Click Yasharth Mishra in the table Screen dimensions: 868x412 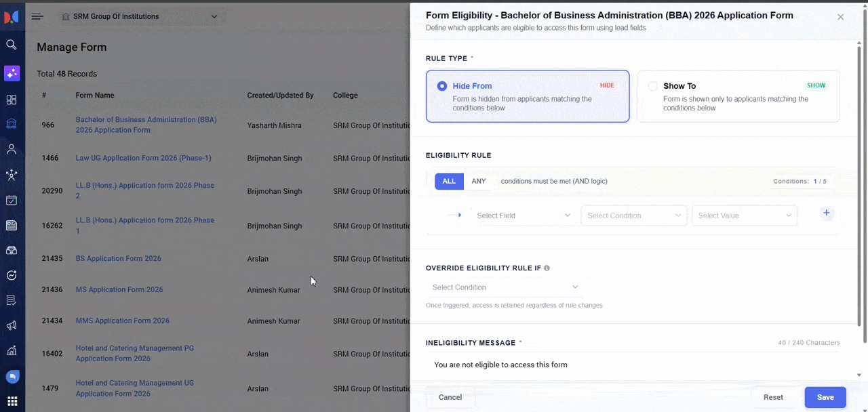(x=275, y=125)
